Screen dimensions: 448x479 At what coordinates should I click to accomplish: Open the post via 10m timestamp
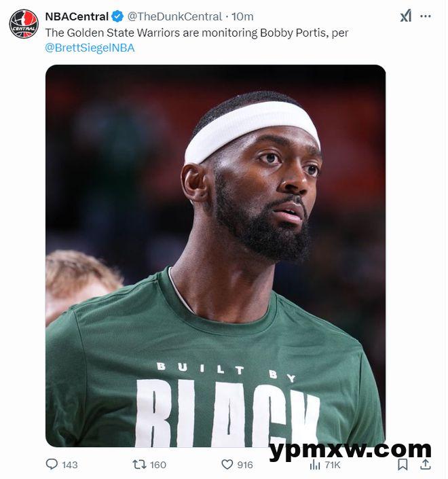[242, 16]
